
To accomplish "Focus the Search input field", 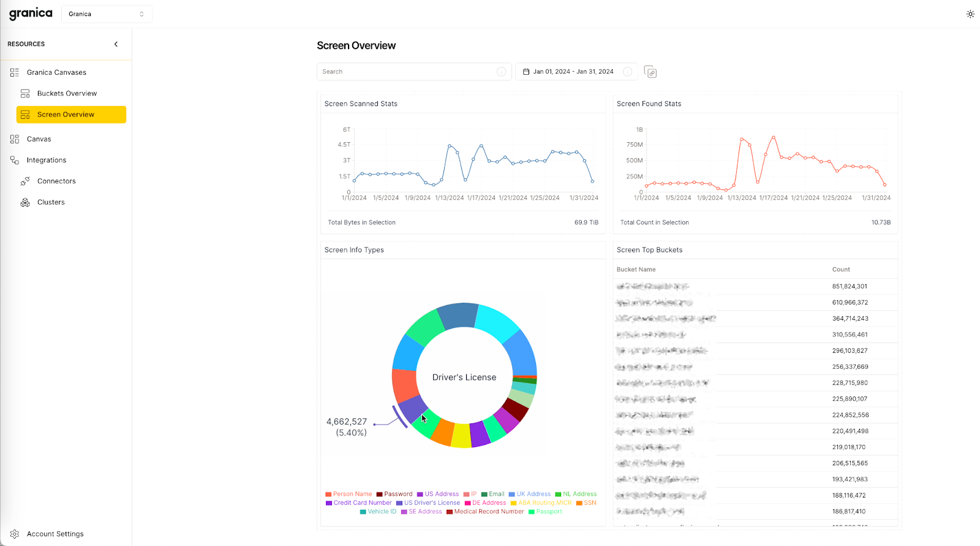I will click(x=414, y=72).
